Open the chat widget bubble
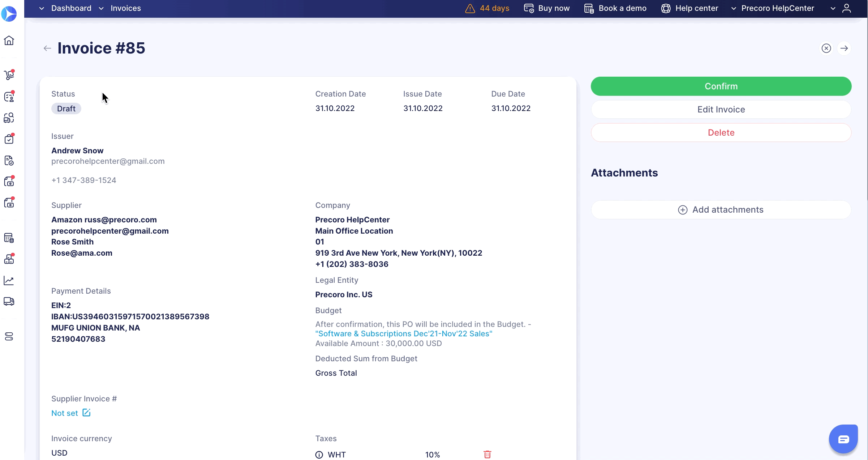 point(843,439)
